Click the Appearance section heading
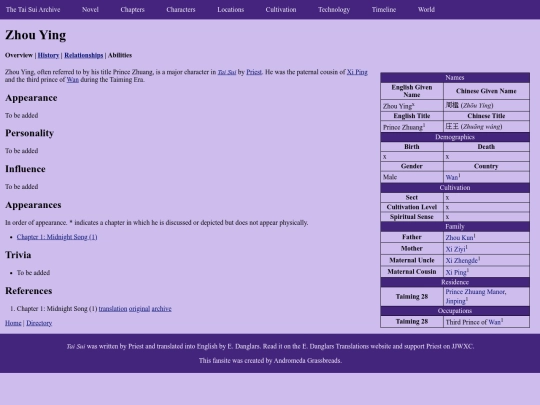Viewport: 540px width, 405px height. click(31, 98)
